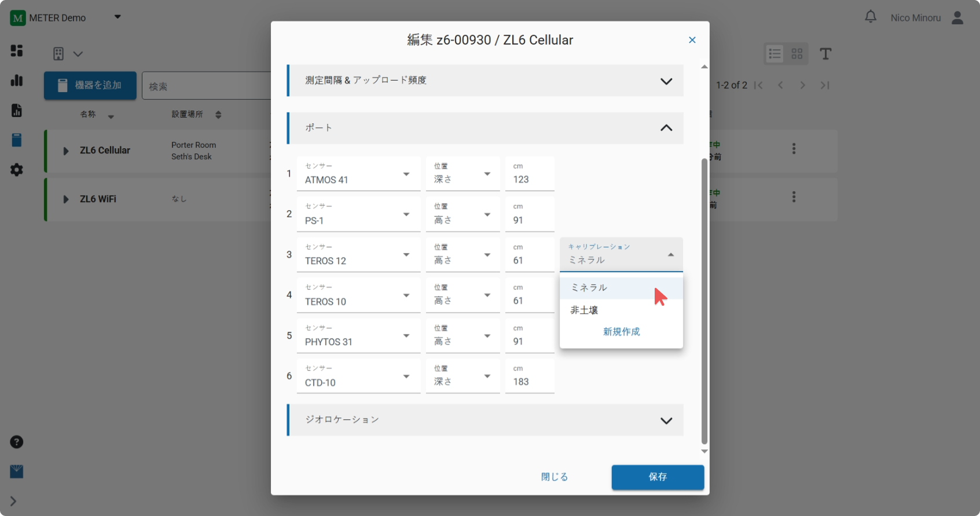Image resolution: width=980 pixels, height=516 pixels.
Task: Edit port 4 cm value 61
Action: tap(530, 295)
